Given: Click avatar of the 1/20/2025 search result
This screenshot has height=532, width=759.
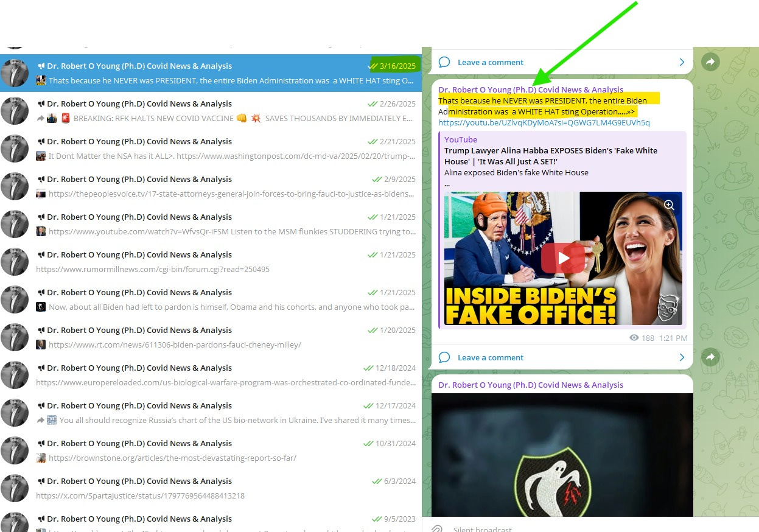Looking at the screenshot, I should pyautogui.click(x=15, y=337).
